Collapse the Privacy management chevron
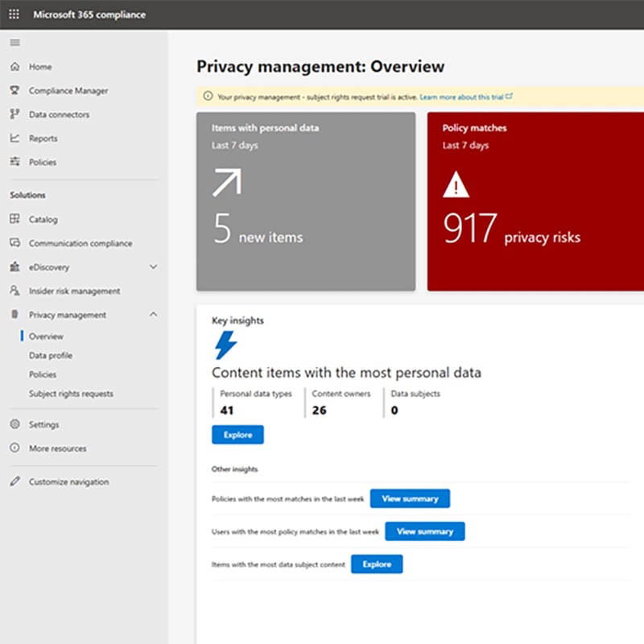This screenshot has height=644, width=644. tap(153, 315)
